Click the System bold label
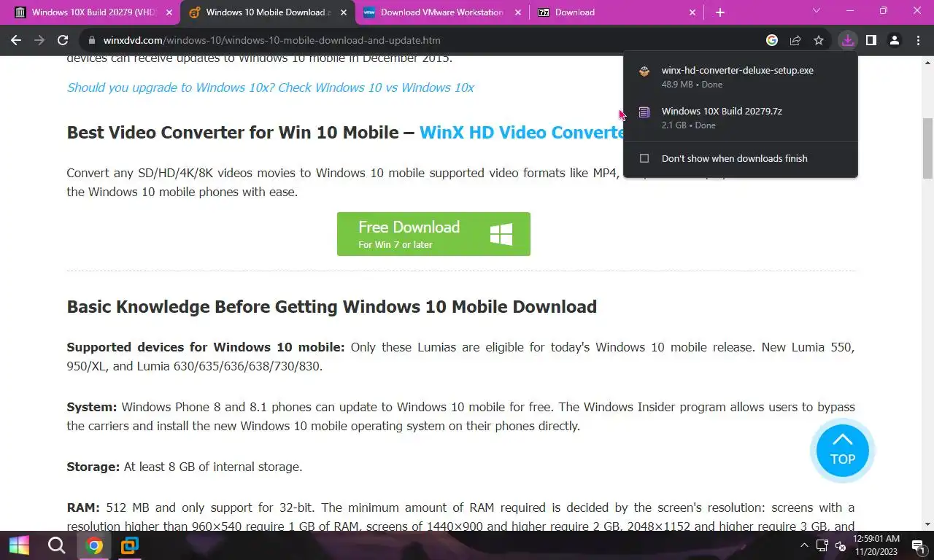Image resolution: width=934 pixels, height=560 pixels. (92, 407)
